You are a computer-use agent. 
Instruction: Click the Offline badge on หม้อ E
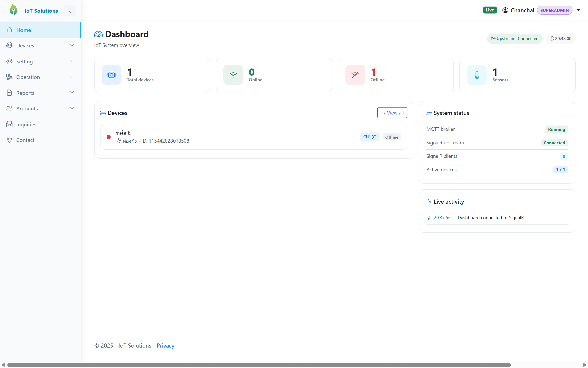392,137
